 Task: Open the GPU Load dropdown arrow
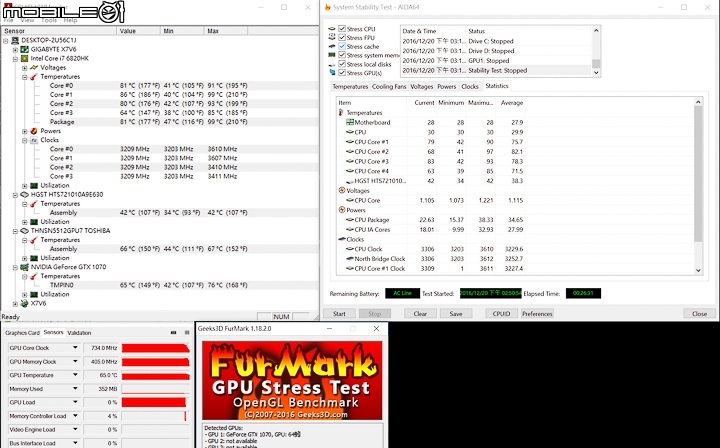coord(75,402)
